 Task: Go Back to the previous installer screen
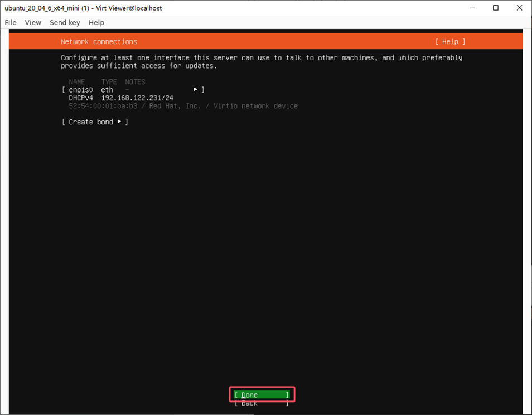click(x=262, y=403)
